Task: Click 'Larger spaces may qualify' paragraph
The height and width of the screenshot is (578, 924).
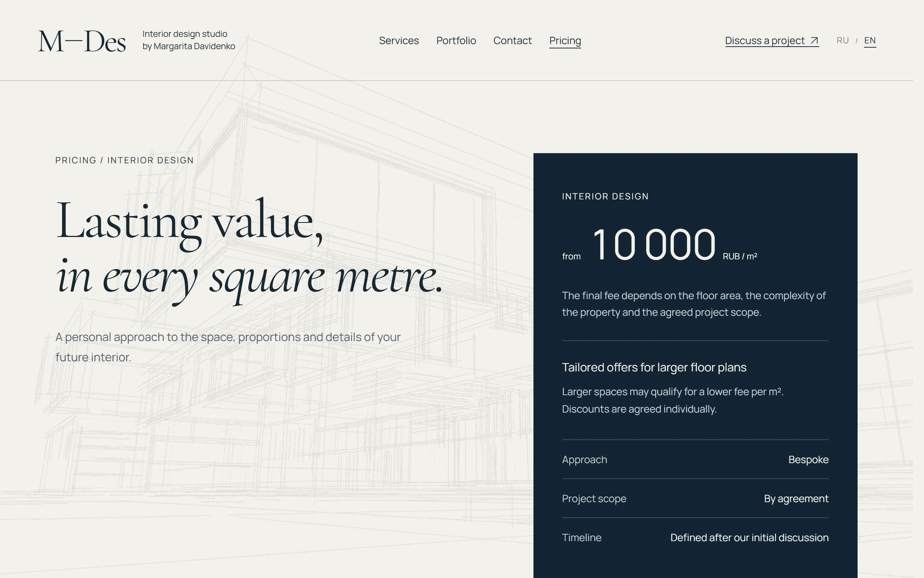Action: 673,400
